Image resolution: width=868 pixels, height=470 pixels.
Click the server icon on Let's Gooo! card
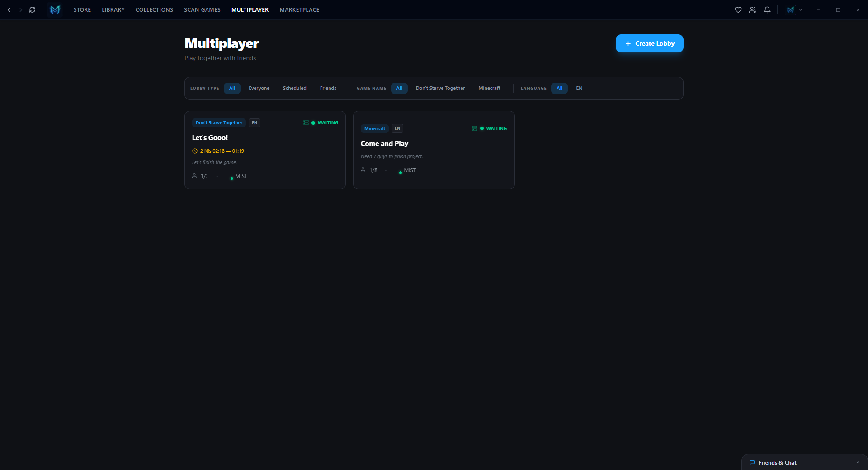tap(306, 122)
